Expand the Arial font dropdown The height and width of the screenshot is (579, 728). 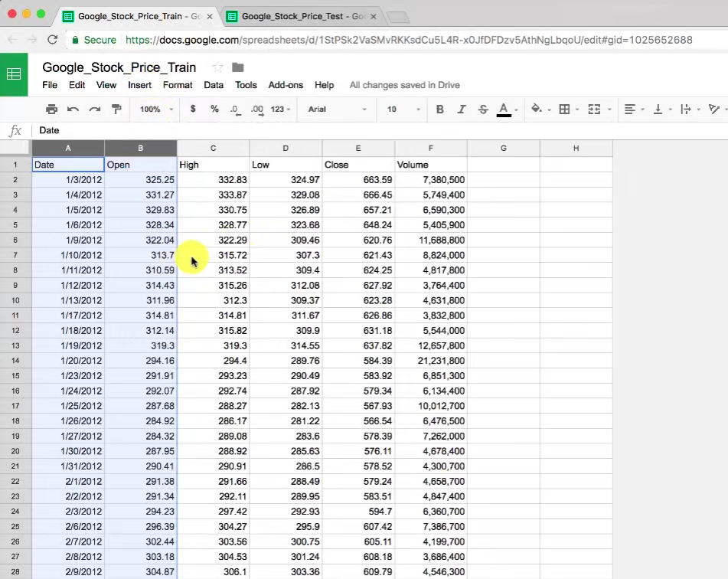(336, 110)
